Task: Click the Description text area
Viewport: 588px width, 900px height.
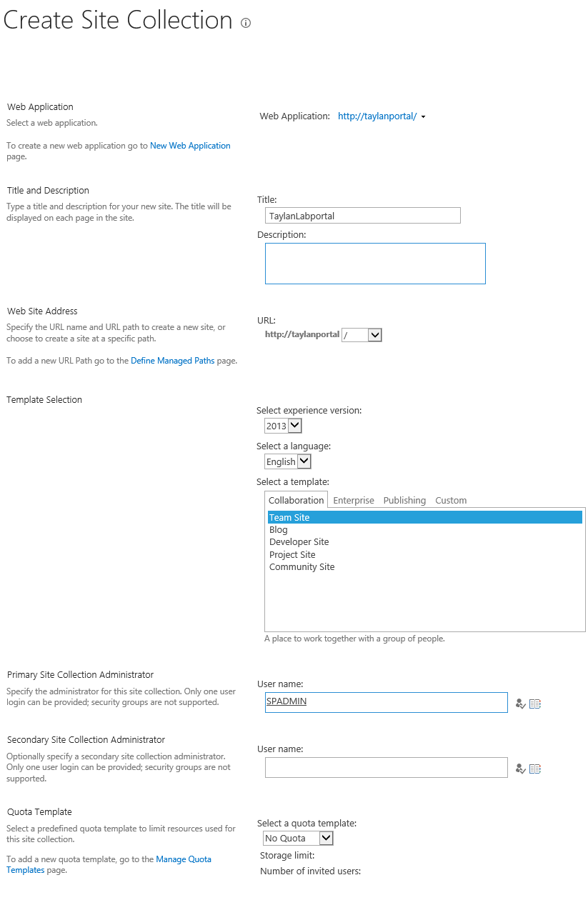Action: pos(375,264)
